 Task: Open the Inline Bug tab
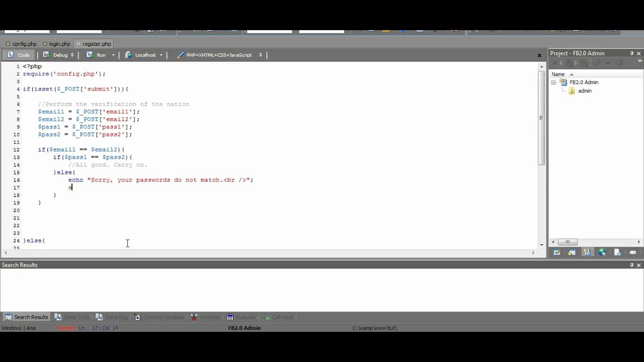pos(112,317)
